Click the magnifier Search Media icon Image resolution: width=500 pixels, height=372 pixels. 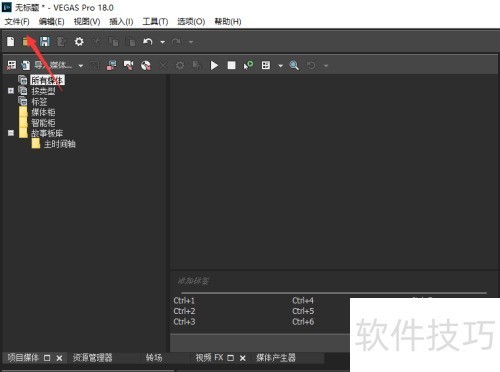[x=294, y=65]
